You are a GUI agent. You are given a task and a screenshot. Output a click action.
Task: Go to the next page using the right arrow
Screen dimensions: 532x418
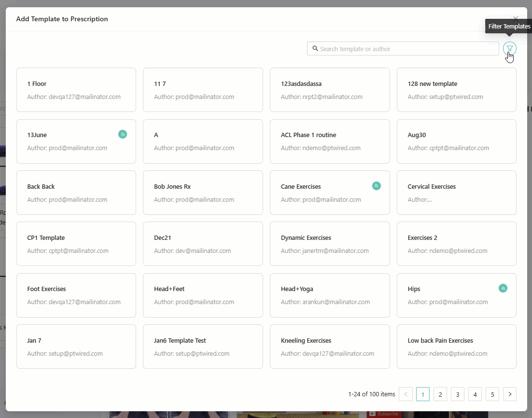point(510,394)
